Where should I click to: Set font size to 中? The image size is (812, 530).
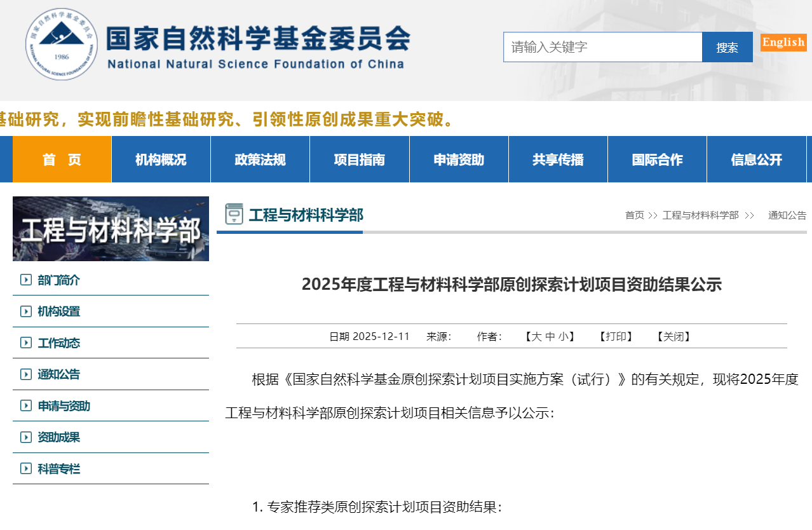pyautogui.click(x=550, y=336)
